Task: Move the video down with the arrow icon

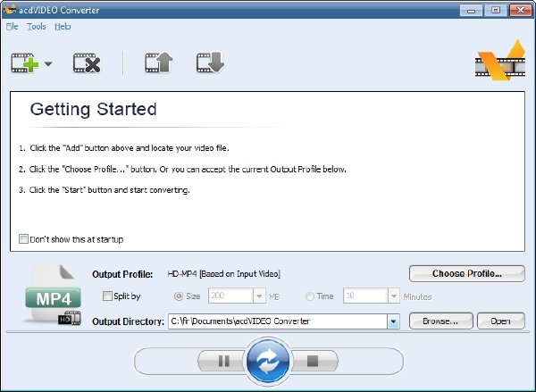Action: 210,63
